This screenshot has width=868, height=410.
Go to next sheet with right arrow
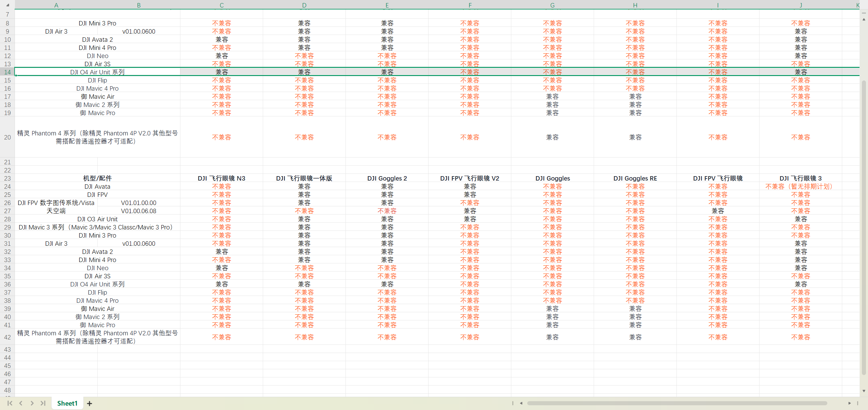[x=32, y=403]
